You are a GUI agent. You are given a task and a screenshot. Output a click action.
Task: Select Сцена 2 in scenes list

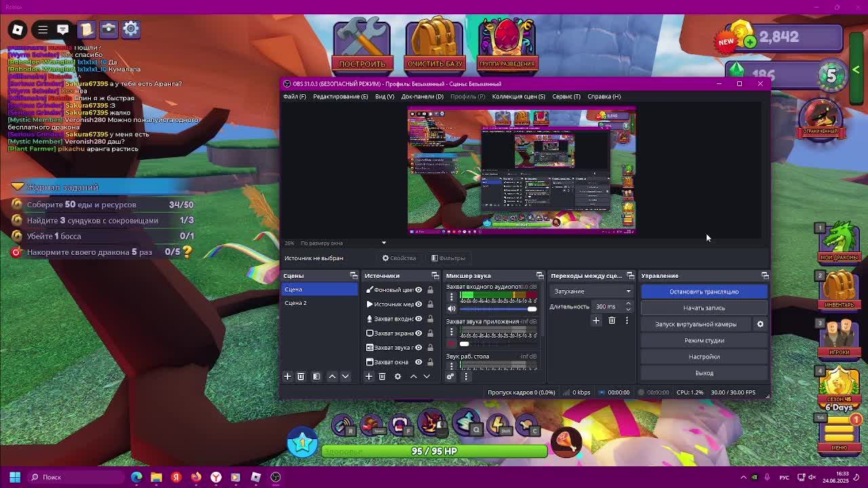click(319, 303)
